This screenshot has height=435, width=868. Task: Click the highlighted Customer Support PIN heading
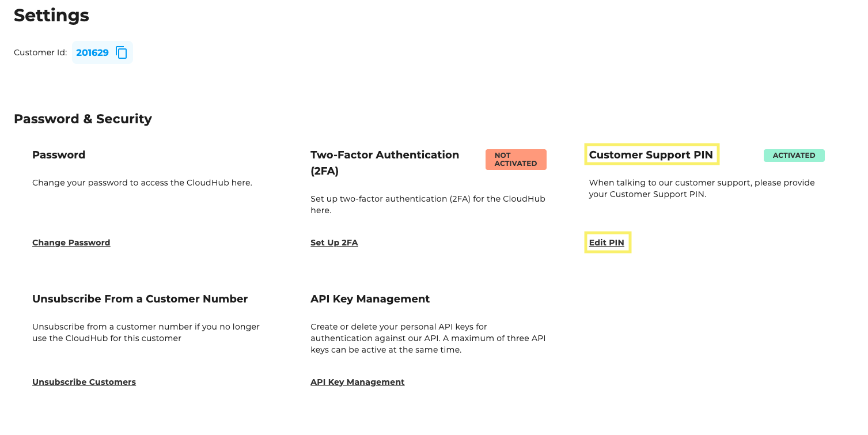651,154
